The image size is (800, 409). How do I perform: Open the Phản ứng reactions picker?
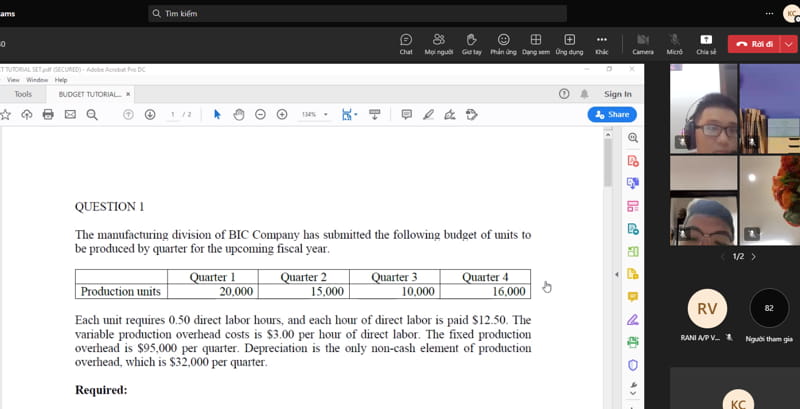[x=503, y=43]
